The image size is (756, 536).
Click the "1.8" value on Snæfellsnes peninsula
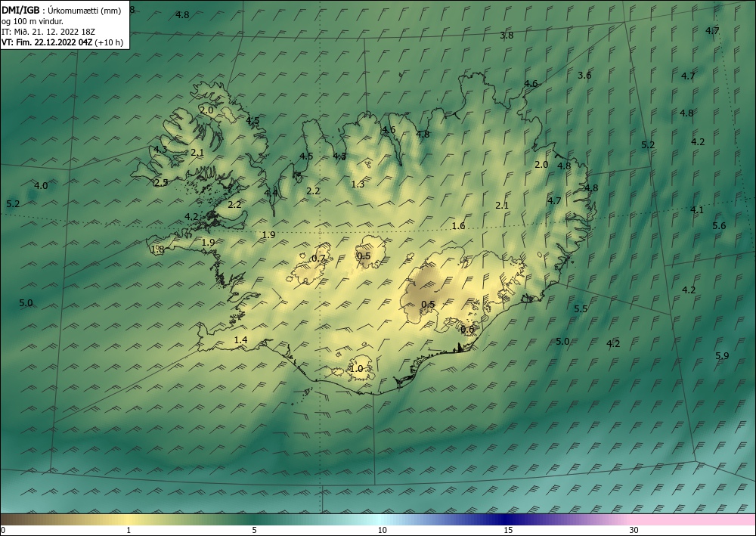click(x=158, y=249)
